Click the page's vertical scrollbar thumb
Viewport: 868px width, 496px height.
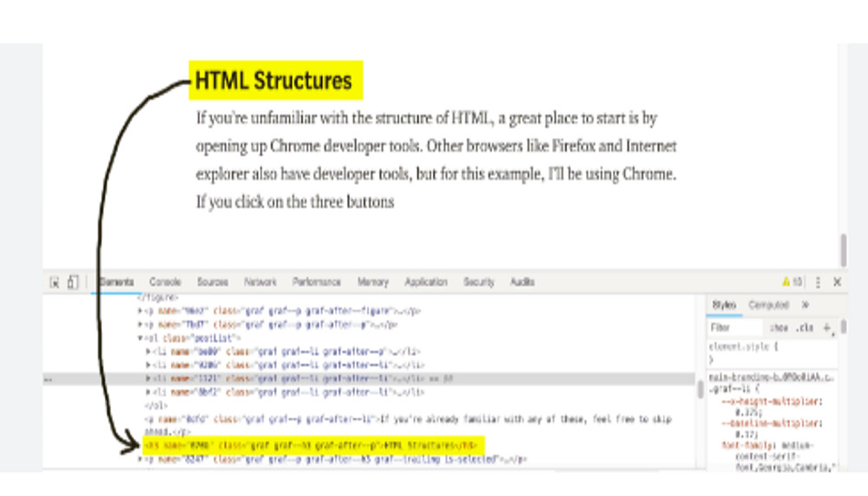click(843, 250)
